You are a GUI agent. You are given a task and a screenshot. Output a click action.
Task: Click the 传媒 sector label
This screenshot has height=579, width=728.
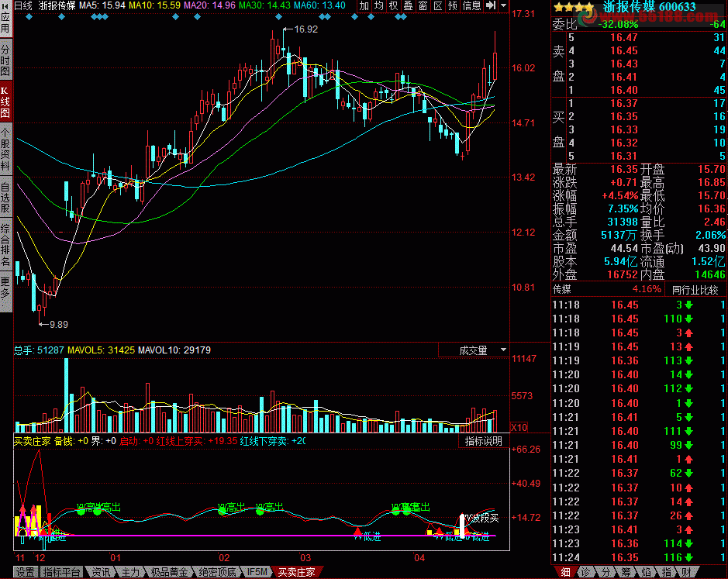coord(562,290)
